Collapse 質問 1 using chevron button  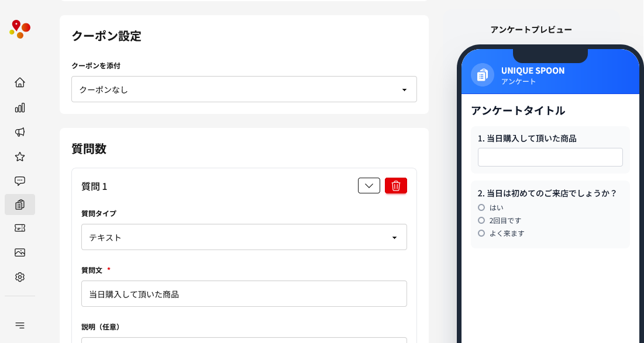pyautogui.click(x=369, y=186)
